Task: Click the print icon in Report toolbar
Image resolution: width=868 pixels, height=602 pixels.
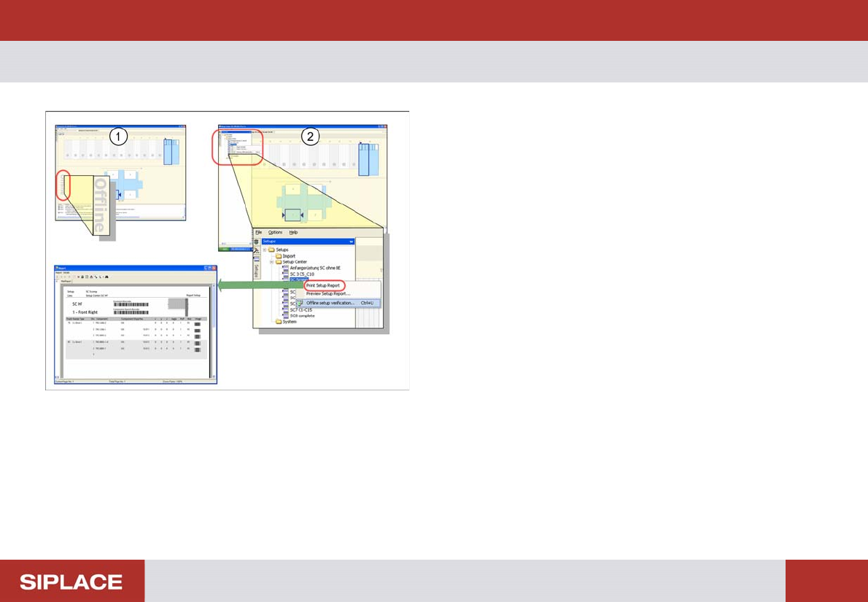Action: 82,277
